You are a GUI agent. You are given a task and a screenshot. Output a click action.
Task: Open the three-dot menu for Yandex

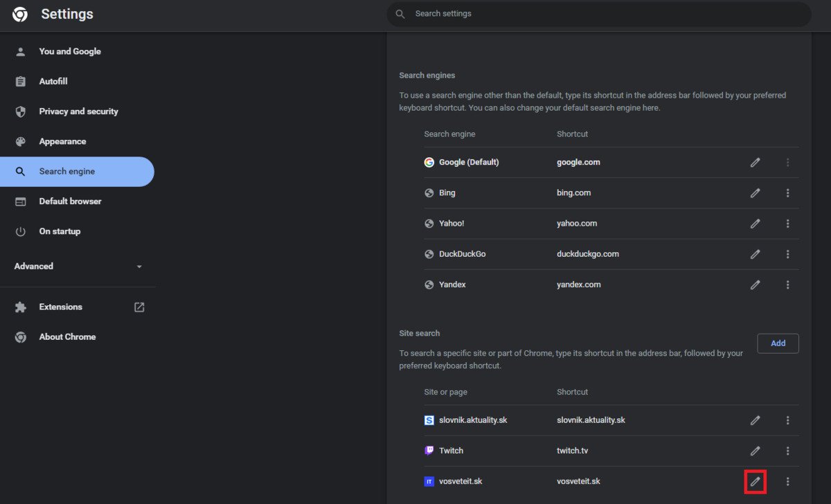pos(787,285)
